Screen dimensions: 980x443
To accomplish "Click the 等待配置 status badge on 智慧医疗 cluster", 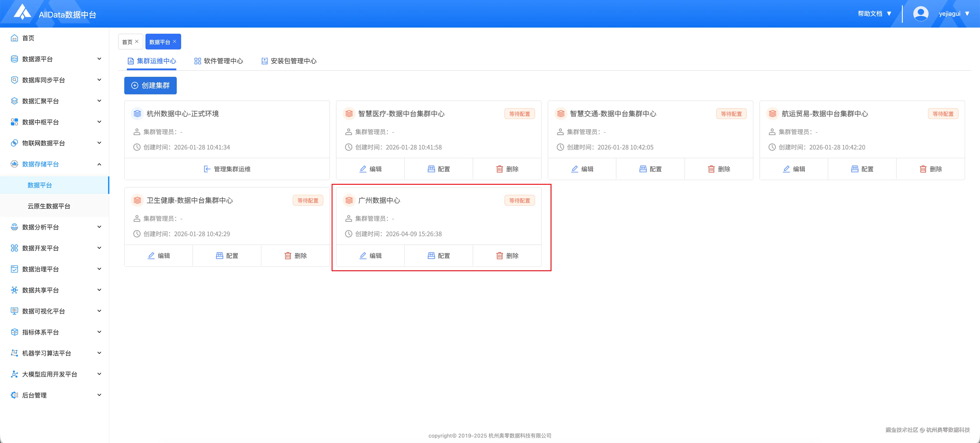I will 520,113.
